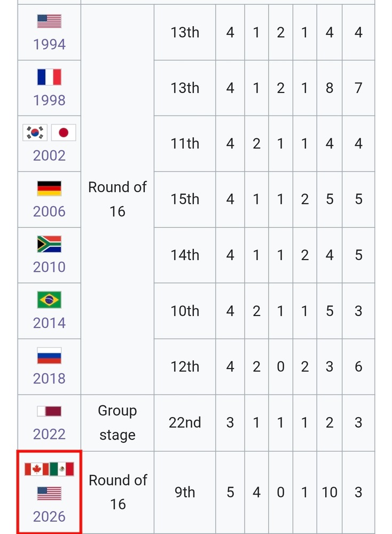Open the 1998 World Cup link
The height and width of the screenshot is (534, 392).
49,100
